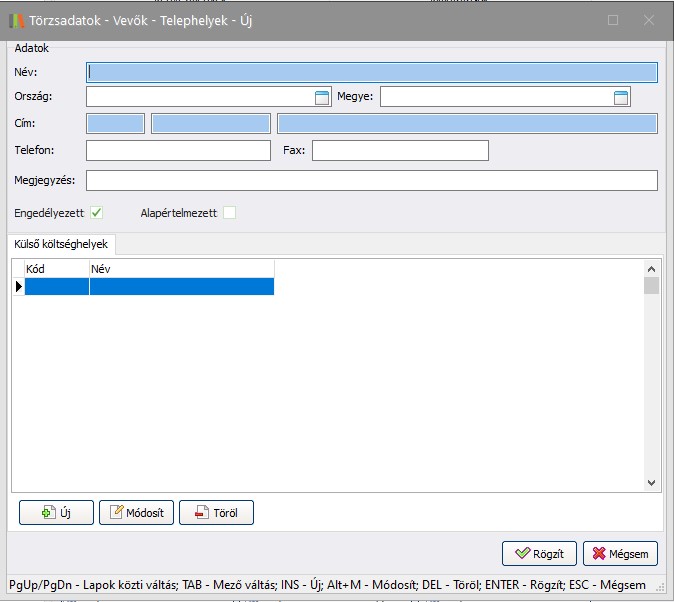Switch to Külső költséghelyek tab
The width and height of the screenshot is (674, 602).
tap(60, 244)
